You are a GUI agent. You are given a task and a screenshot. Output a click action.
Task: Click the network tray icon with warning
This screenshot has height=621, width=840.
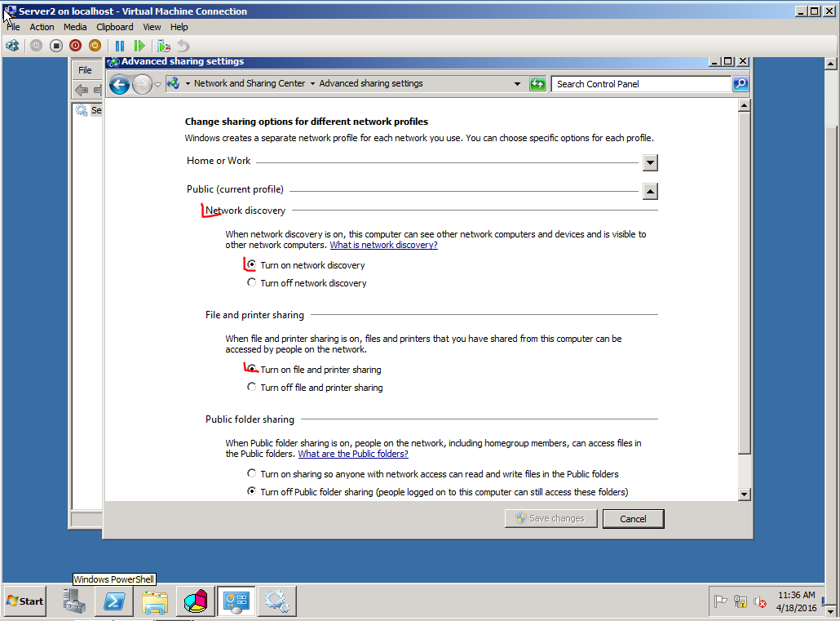pos(741,601)
